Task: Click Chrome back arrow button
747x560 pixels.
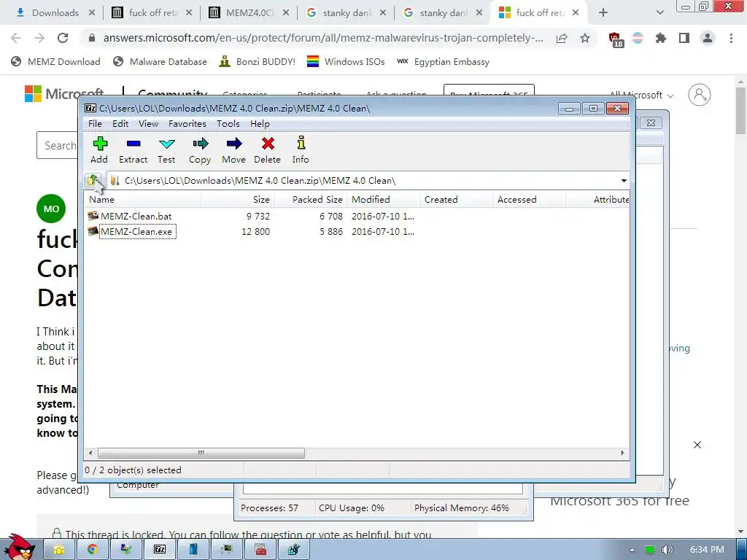Action: point(16,38)
